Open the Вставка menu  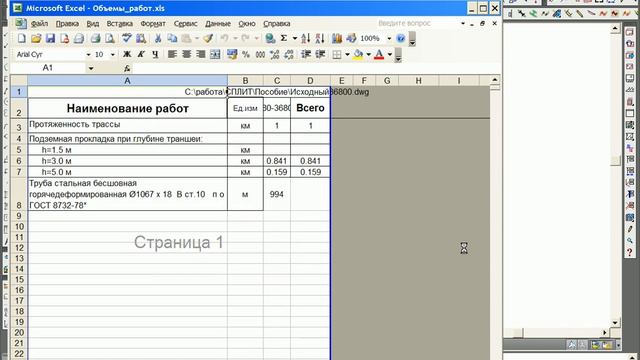[120, 24]
